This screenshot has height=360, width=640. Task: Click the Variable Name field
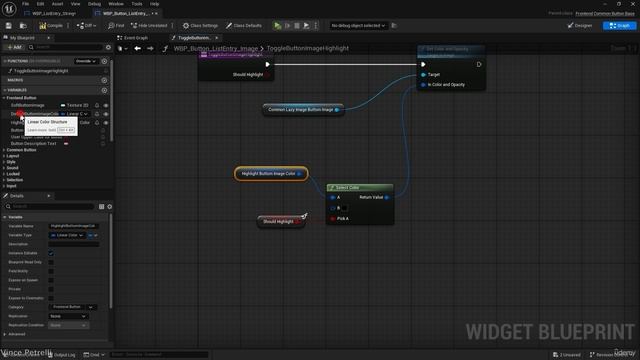coord(73,226)
